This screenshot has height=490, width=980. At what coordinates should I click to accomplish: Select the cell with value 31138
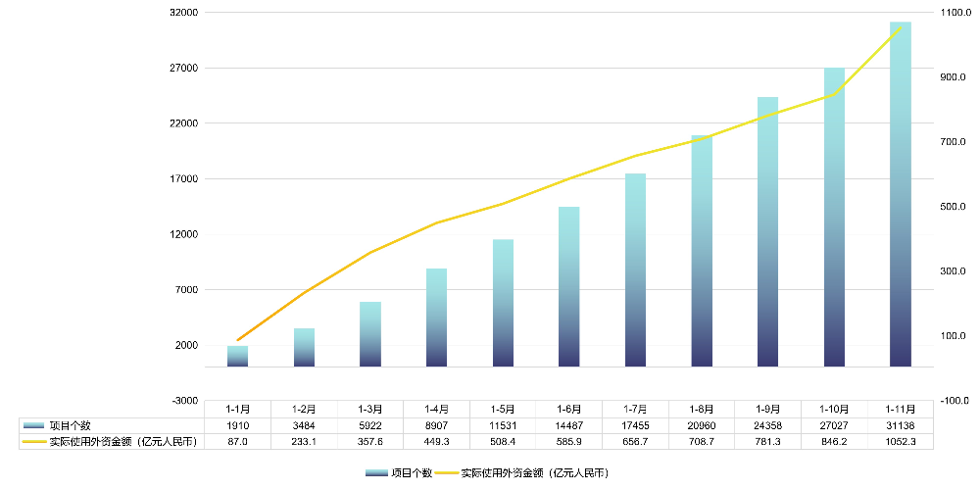click(x=900, y=425)
